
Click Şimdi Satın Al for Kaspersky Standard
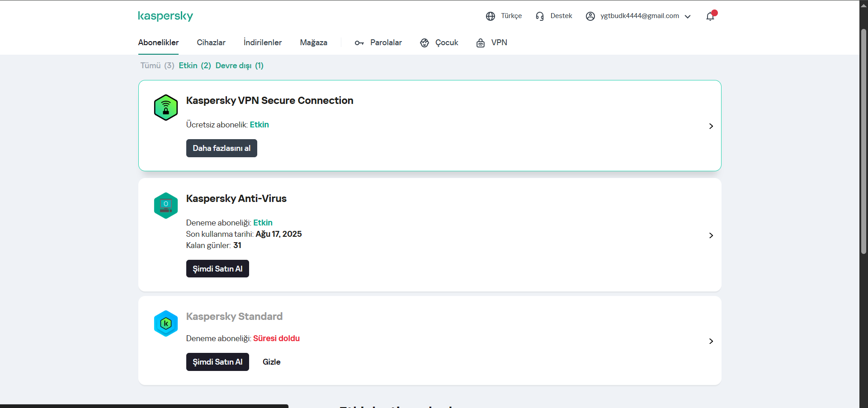click(217, 362)
